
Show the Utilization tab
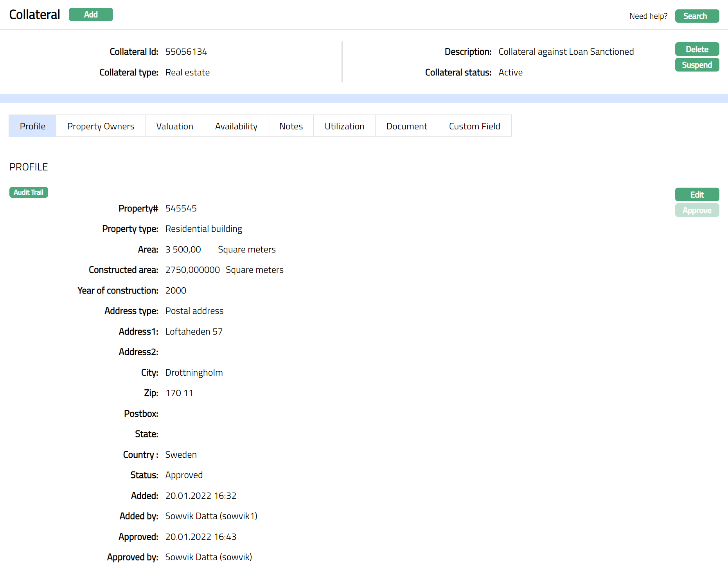(344, 126)
